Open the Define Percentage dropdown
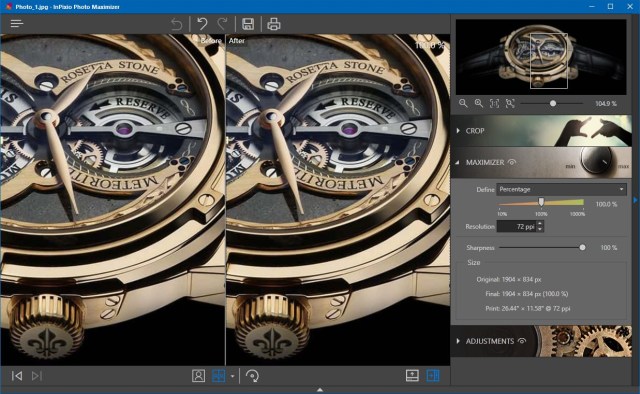 tap(561, 189)
